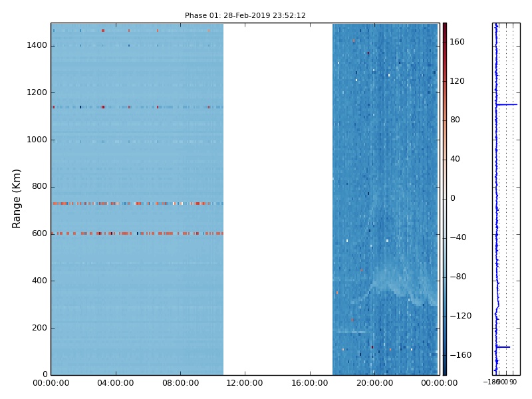
Task: Click the 90 label on profile plot axis
Action: coord(513,382)
